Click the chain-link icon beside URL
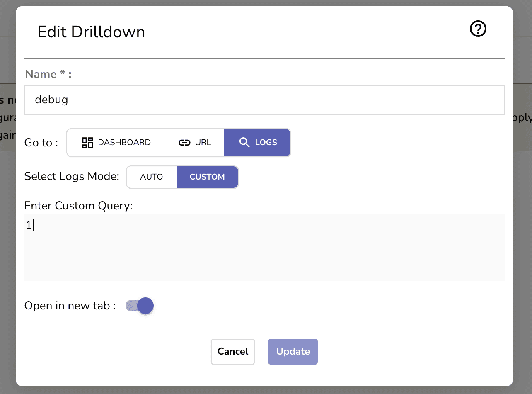The height and width of the screenshot is (394, 532). tap(184, 142)
